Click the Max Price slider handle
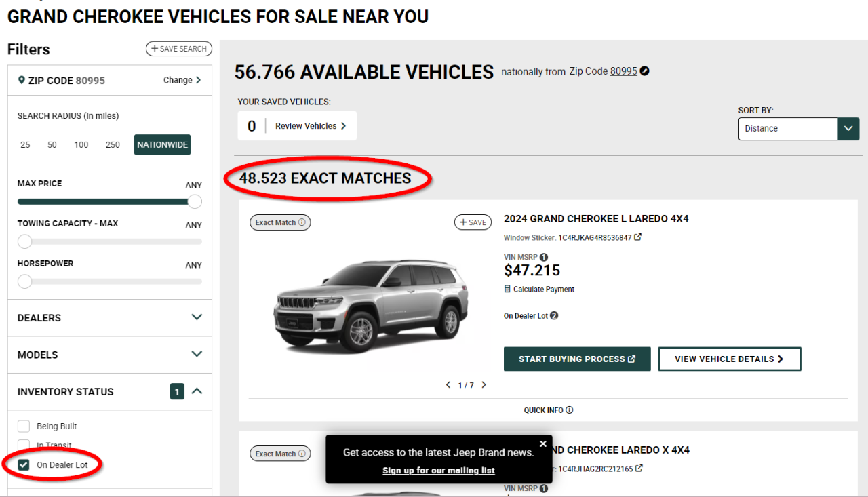Image resolution: width=868 pixels, height=497 pixels. (x=195, y=201)
